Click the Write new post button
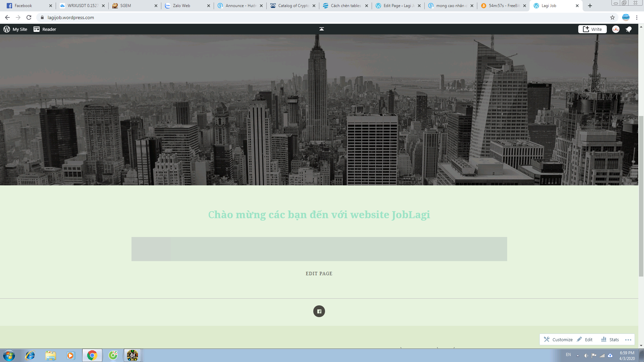644x362 pixels. tap(592, 29)
